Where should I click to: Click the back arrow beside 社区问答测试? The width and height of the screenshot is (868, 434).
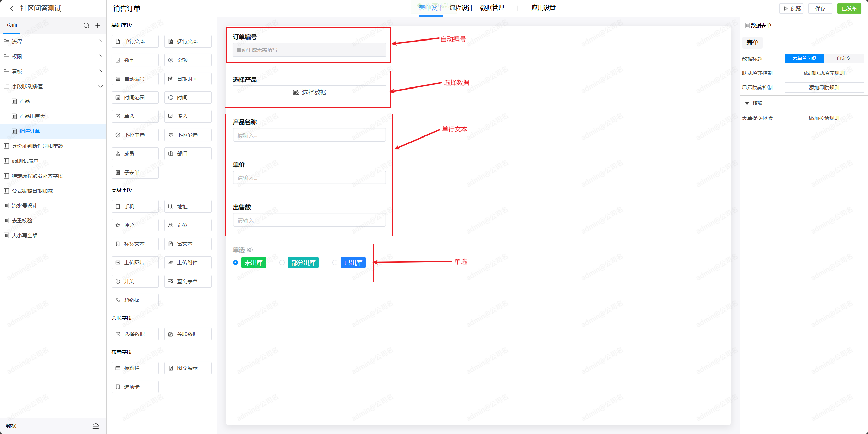click(12, 9)
